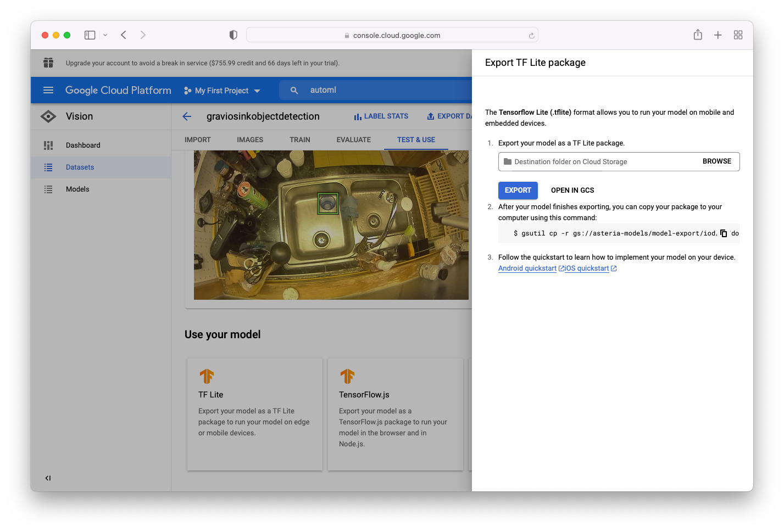The height and width of the screenshot is (532, 784).
Task: Open the Google Cloud navigation hamburger menu
Action: click(48, 90)
